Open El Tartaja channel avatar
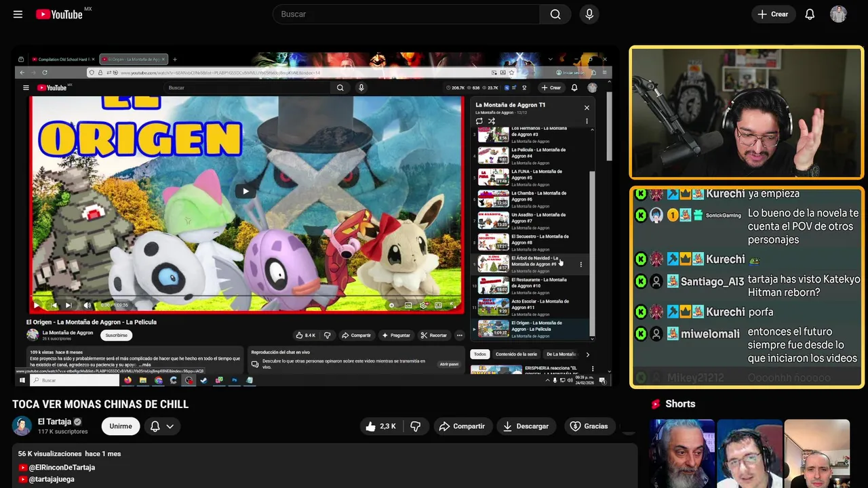 pyautogui.click(x=22, y=426)
